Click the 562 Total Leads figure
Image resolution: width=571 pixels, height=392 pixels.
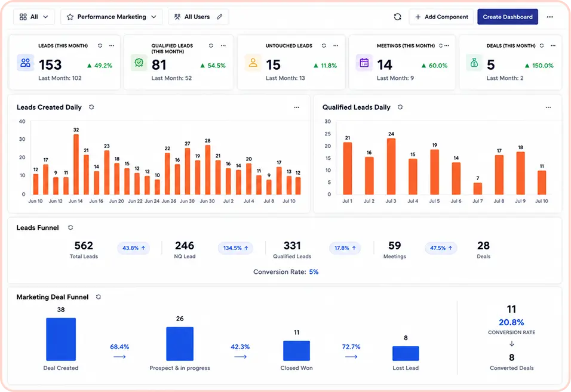click(x=84, y=246)
